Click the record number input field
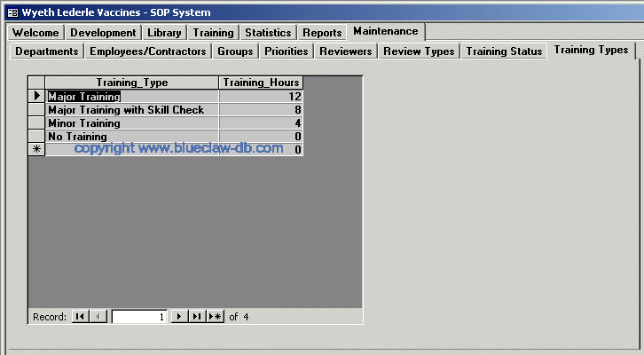 [x=139, y=317]
